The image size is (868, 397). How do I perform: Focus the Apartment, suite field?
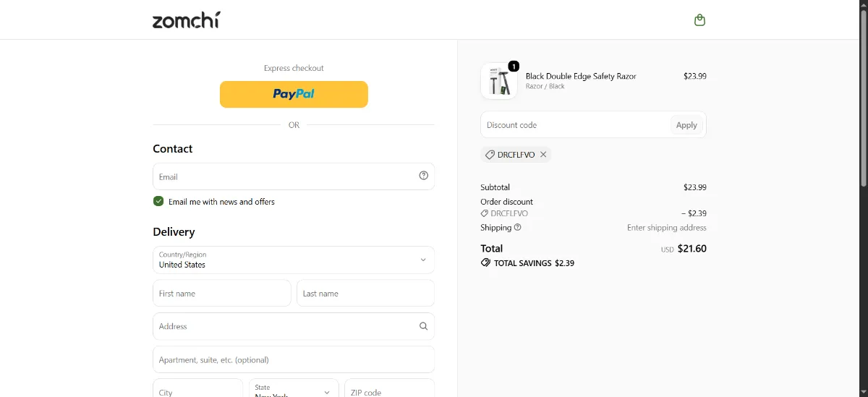pyautogui.click(x=294, y=359)
